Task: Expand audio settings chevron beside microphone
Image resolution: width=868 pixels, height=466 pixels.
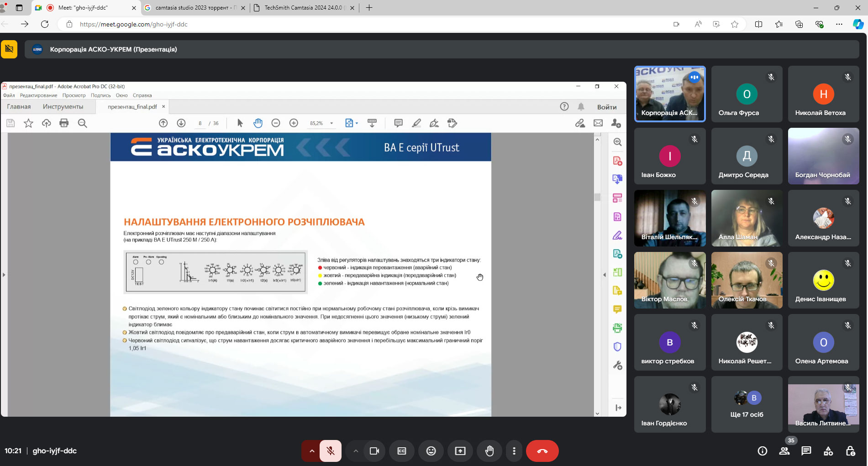Action: [311, 451]
